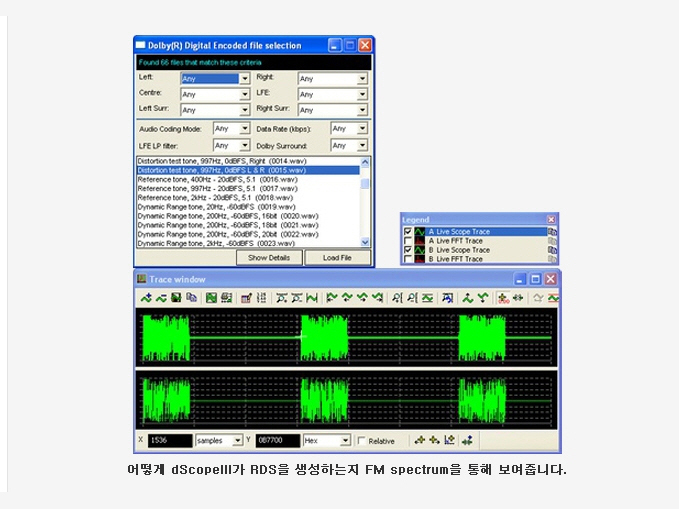This screenshot has height=509, width=679.
Task: Click the printer icon in Trace window toolbar
Action: 226,298
